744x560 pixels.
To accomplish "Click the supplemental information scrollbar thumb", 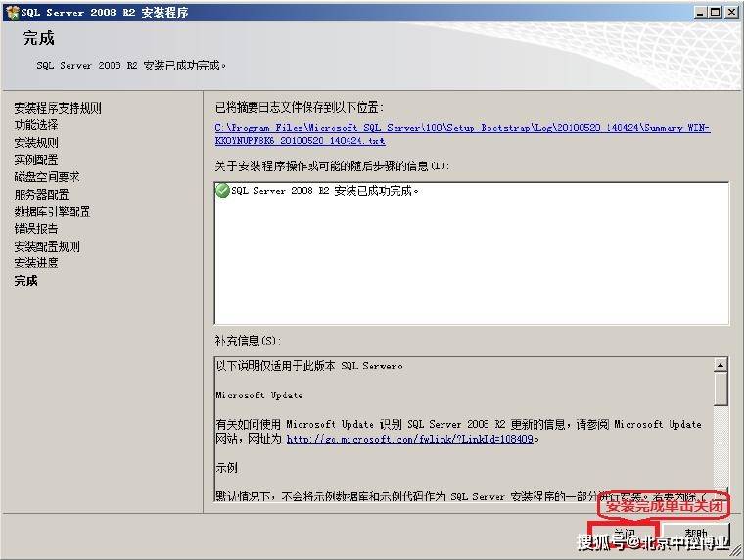I will [721, 389].
